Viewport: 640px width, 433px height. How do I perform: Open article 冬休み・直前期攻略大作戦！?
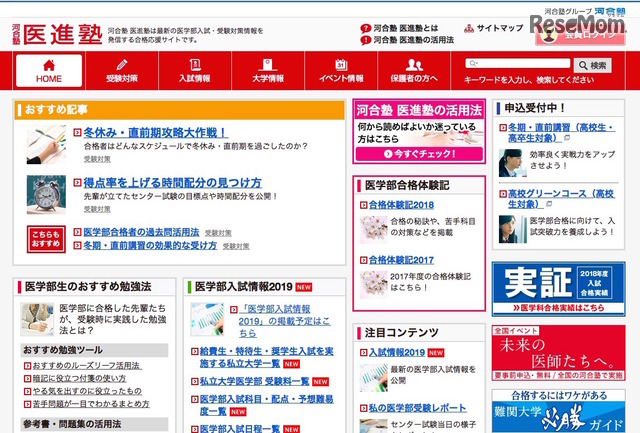pyautogui.click(x=156, y=133)
